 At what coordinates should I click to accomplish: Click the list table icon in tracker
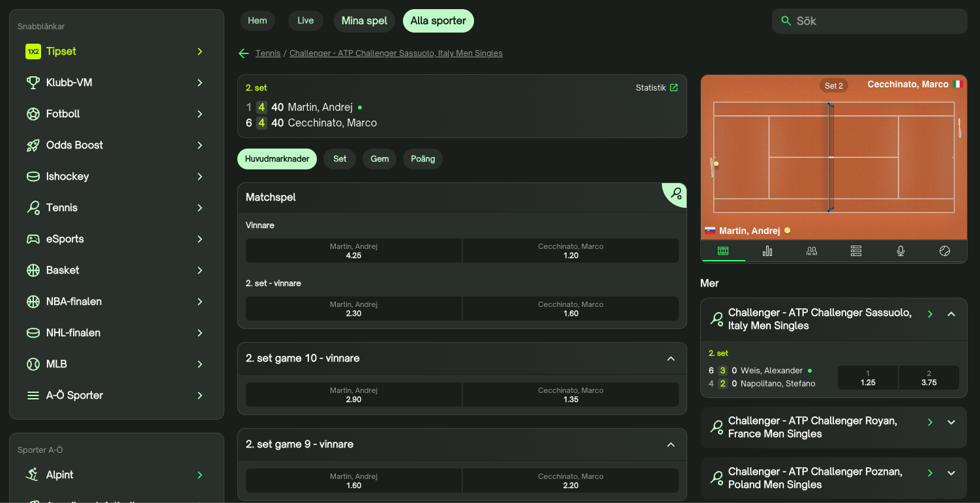click(856, 251)
